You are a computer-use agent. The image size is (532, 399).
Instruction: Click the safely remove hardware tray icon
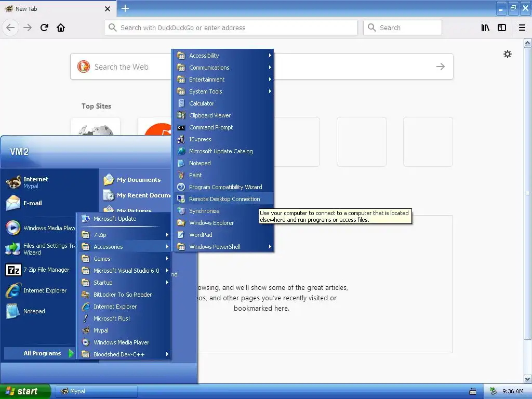tap(494, 391)
